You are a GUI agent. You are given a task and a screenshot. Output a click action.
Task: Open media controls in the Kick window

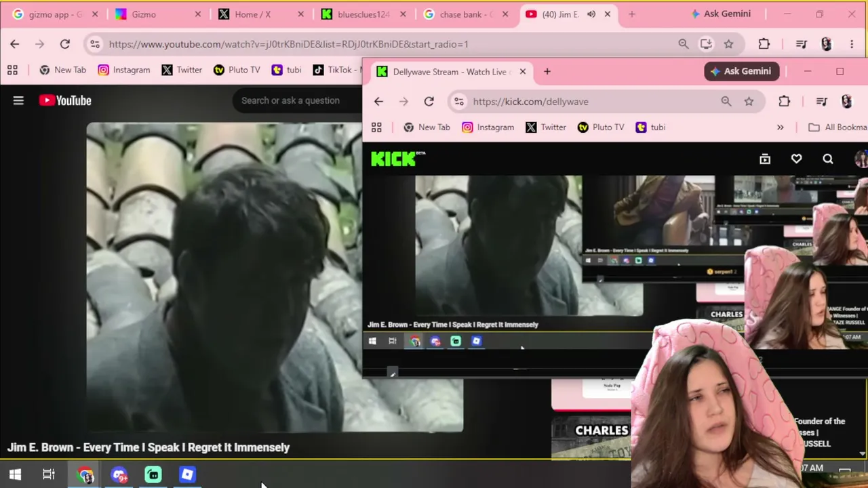tap(822, 102)
